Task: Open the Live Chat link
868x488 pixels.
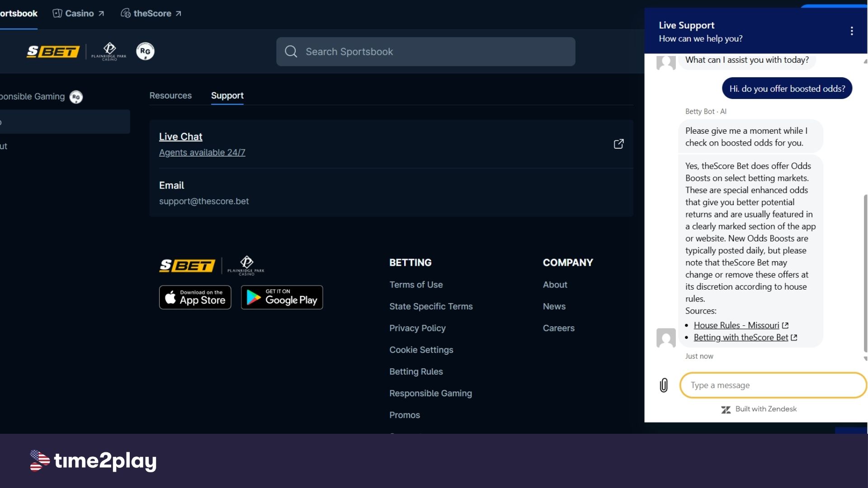Action: (x=180, y=136)
